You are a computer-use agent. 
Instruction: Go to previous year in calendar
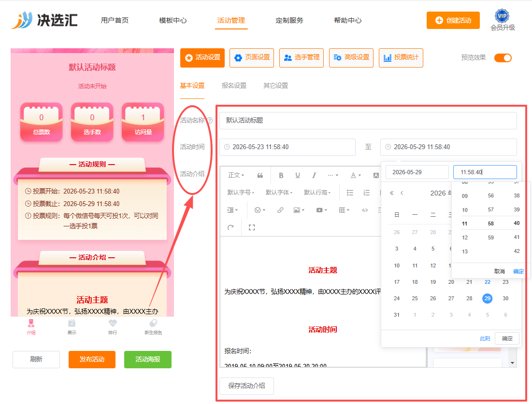pyautogui.click(x=391, y=193)
